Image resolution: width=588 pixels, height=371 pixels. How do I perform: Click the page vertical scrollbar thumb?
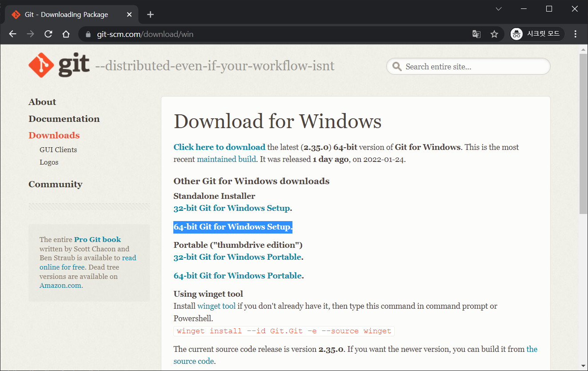583,133
